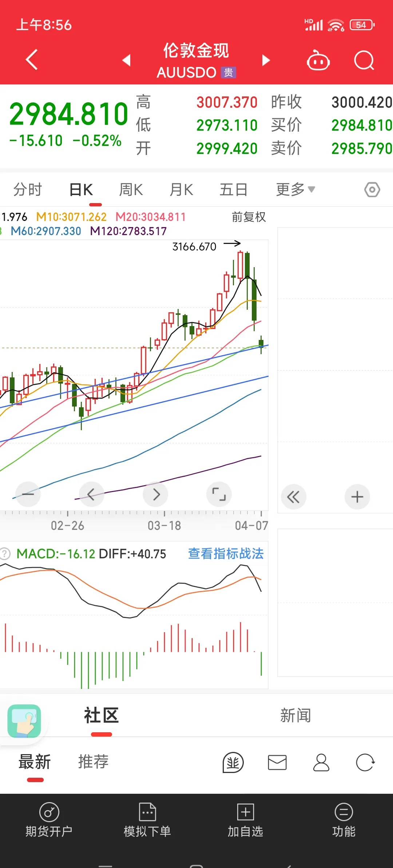Switch to next instrument arrow

[x=266, y=60]
